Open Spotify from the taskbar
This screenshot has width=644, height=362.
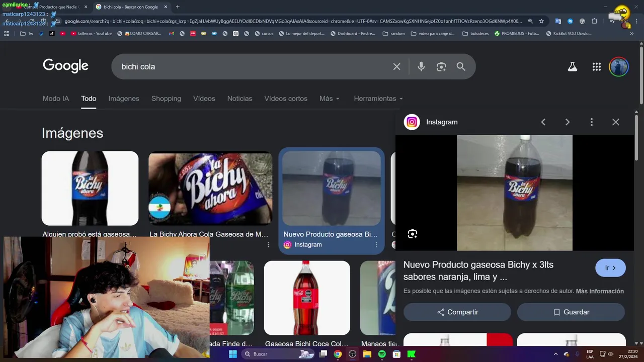[x=382, y=354]
